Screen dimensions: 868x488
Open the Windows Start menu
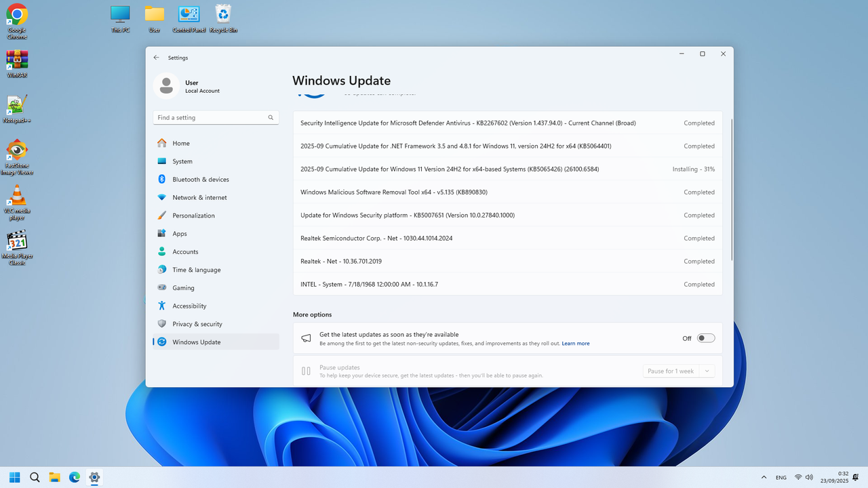click(x=15, y=477)
